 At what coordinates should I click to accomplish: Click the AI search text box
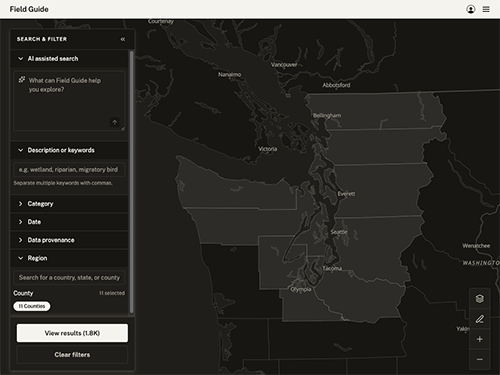(x=69, y=100)
